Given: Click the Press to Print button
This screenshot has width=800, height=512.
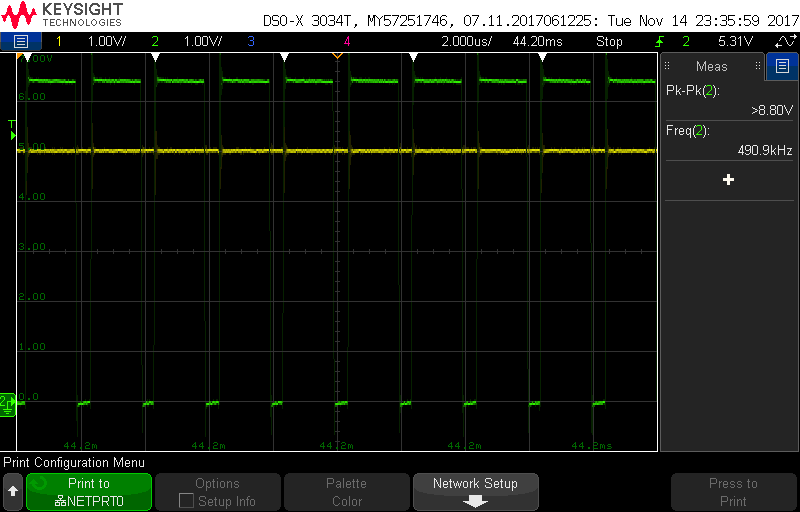Looking at the screenshot, I should coord(733,492).
